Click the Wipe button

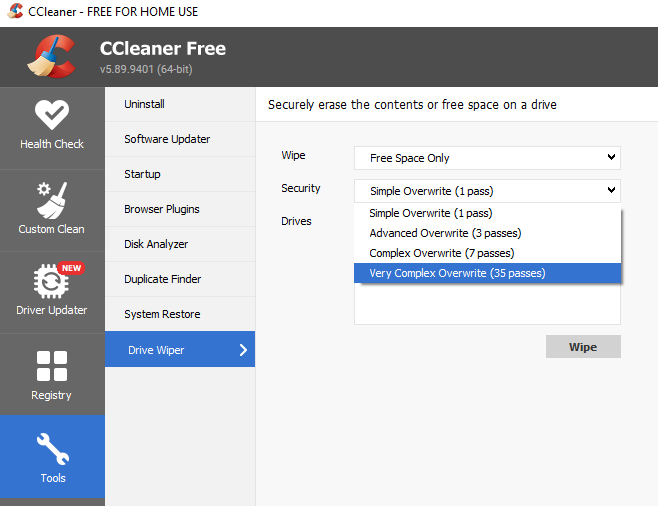[x=583, y=347]
